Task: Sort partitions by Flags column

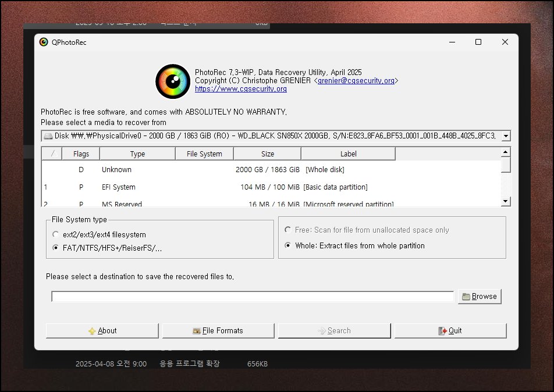Action: [x=81, y=154]
